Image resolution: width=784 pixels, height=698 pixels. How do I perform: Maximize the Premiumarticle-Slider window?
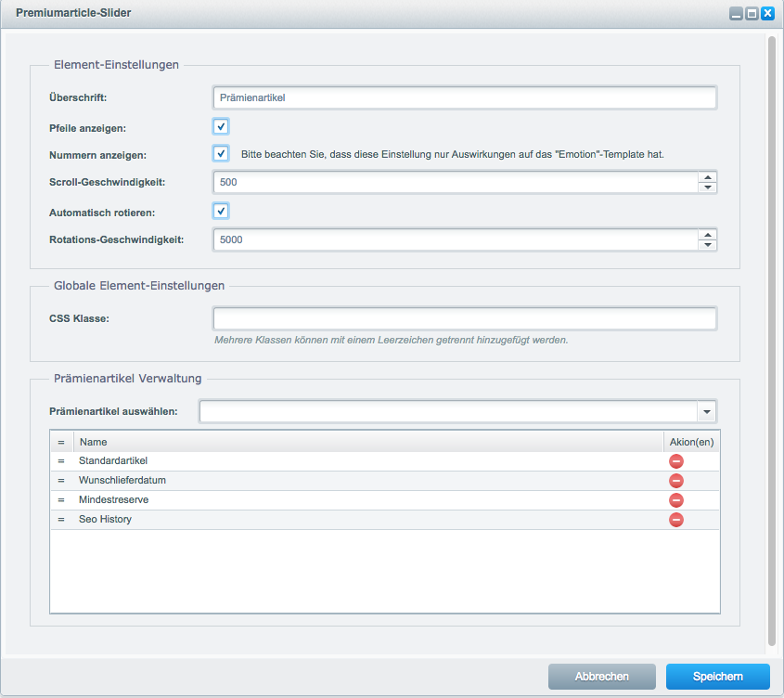(752, 14)
